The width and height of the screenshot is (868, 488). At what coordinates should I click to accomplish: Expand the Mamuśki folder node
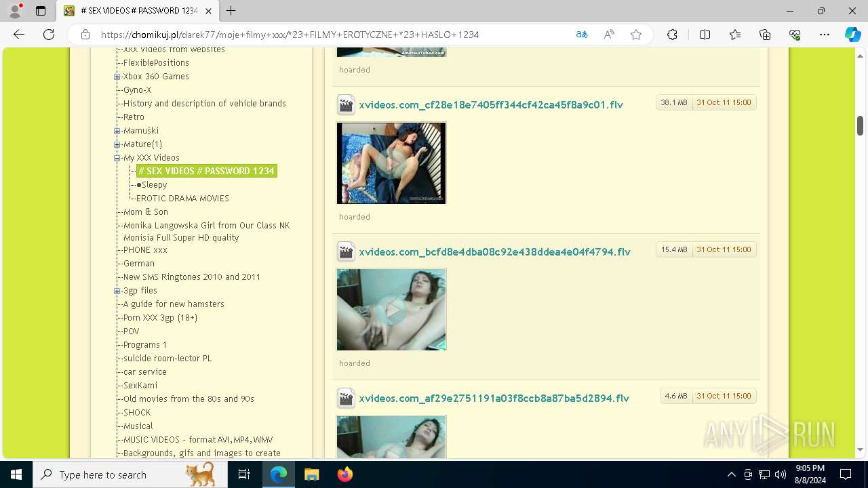(x=117, y=131)
